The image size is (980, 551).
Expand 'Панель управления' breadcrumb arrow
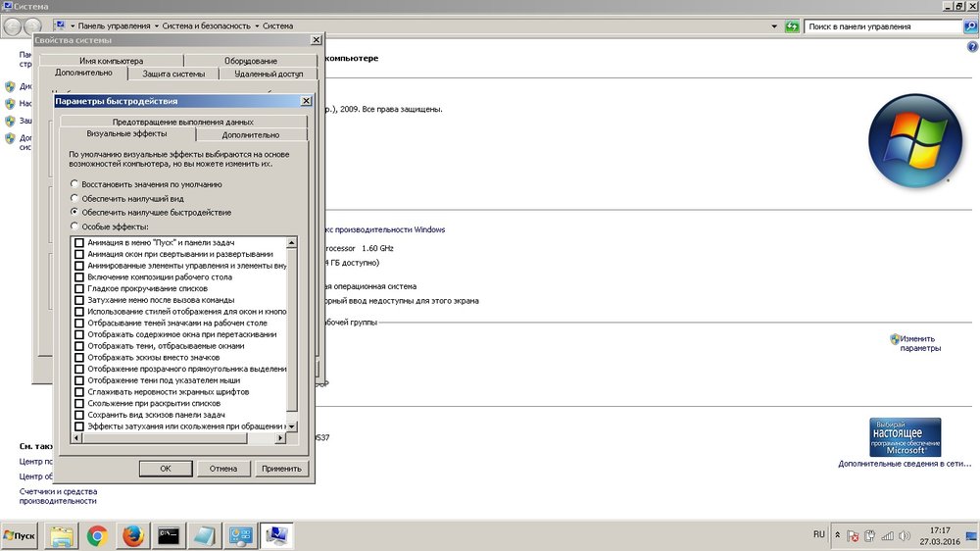(x=157, y=25)
